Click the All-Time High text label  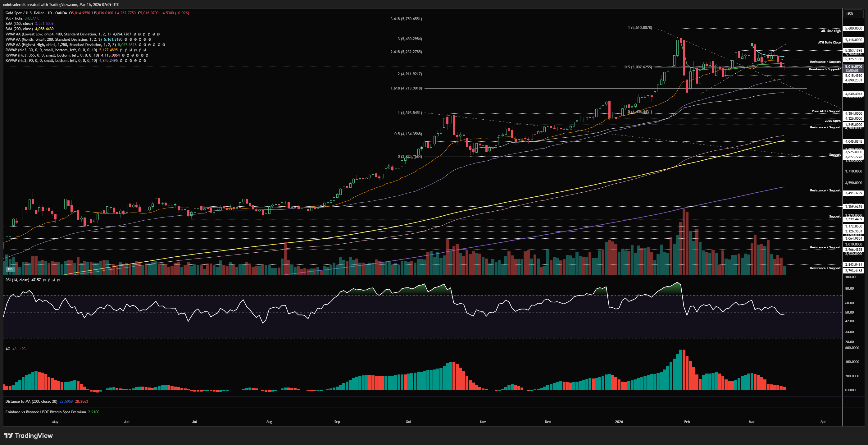[x=830, y=31]
